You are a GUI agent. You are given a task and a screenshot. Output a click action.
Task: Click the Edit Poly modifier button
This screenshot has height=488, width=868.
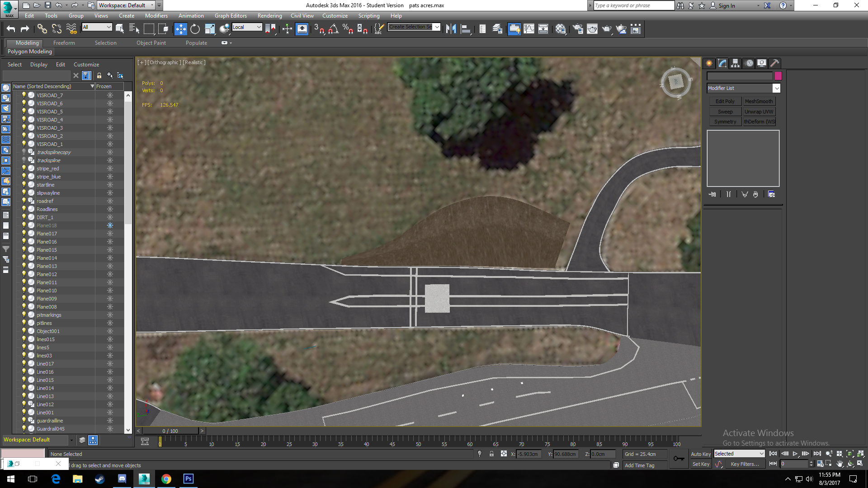[725, 101]
